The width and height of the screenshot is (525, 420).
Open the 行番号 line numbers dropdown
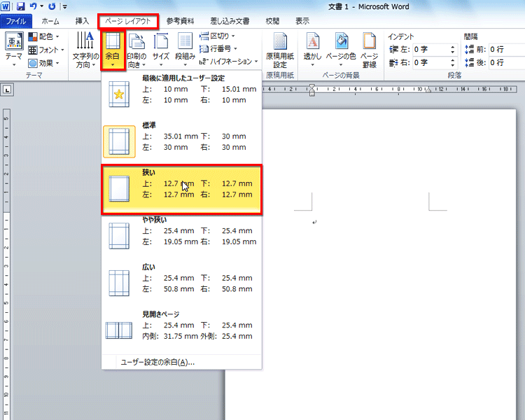218,48
